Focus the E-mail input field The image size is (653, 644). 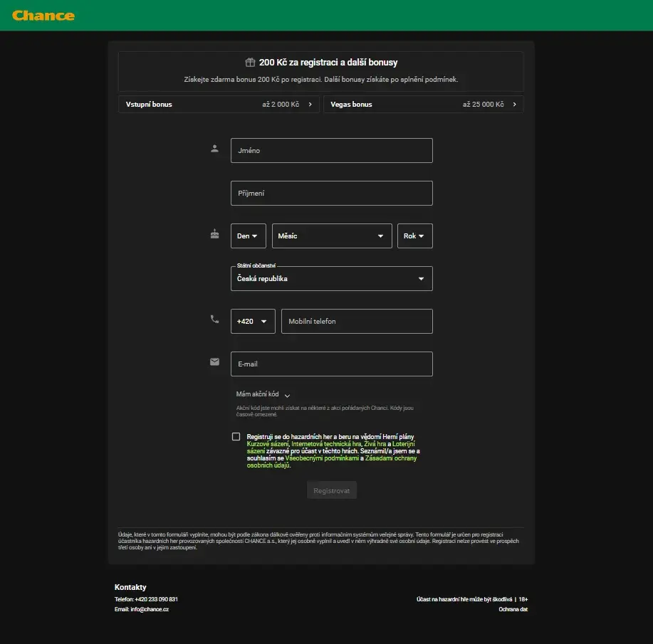point(332,364)
